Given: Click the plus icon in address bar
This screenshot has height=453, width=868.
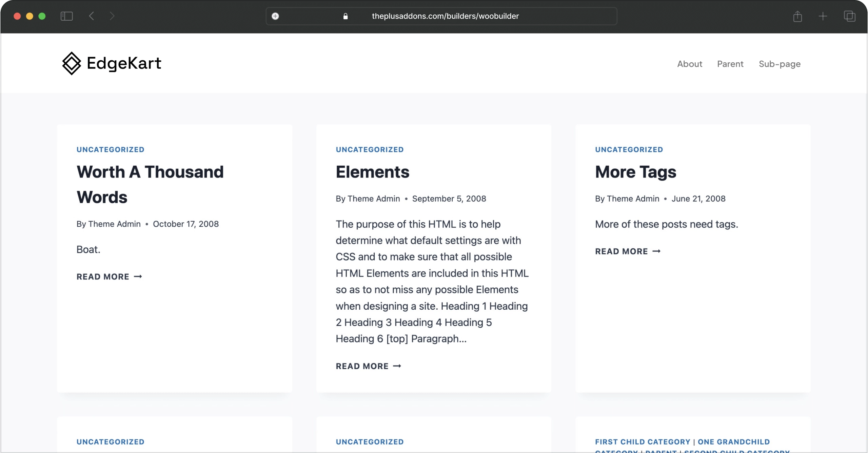Looking at the screenshot, I should pyautogui.click(x=275, y=16).
